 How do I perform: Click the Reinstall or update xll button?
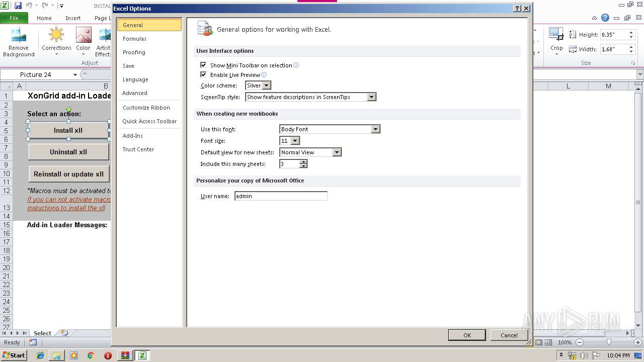point(68,174)
